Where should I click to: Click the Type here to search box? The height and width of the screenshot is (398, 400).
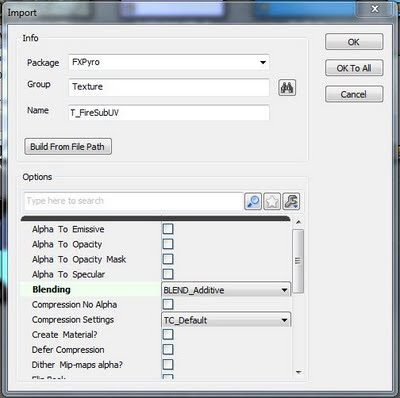pos(134,201)
